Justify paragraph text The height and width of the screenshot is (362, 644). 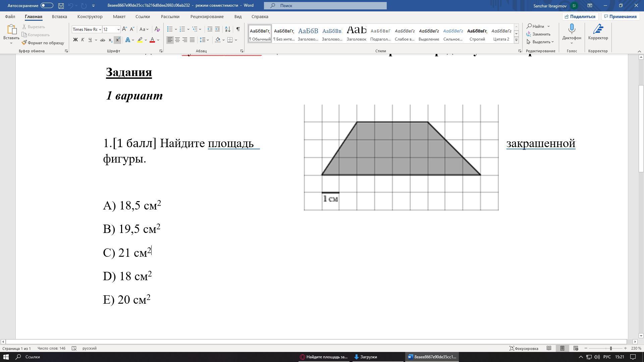[192, 40]
